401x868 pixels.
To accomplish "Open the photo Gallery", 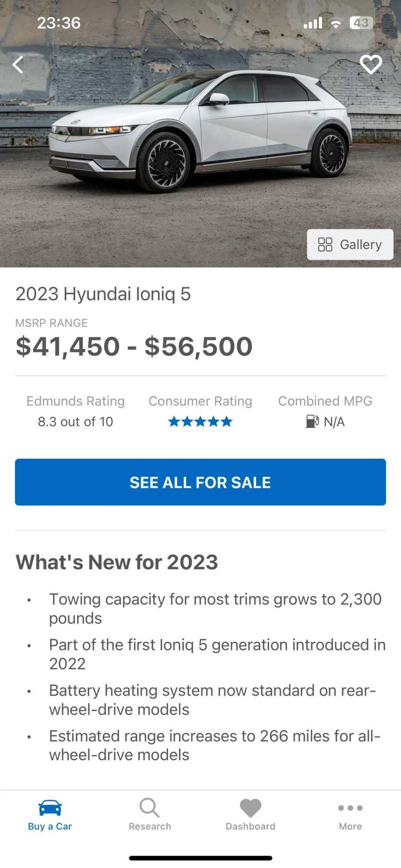I will click(350, 245).
